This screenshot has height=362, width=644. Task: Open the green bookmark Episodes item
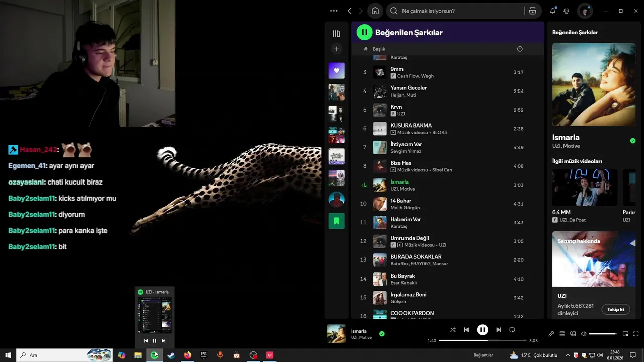pyautogui.click(x=337, y=221)
